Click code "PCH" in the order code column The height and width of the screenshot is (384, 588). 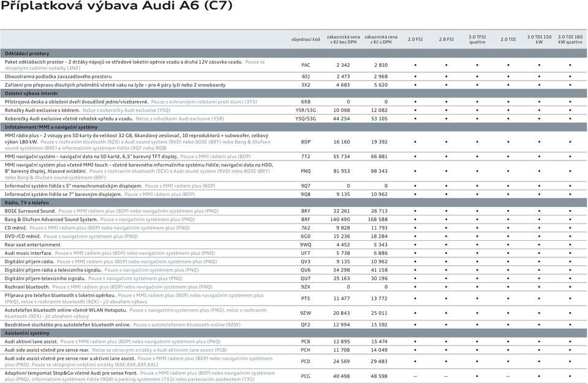click(306, 350)
